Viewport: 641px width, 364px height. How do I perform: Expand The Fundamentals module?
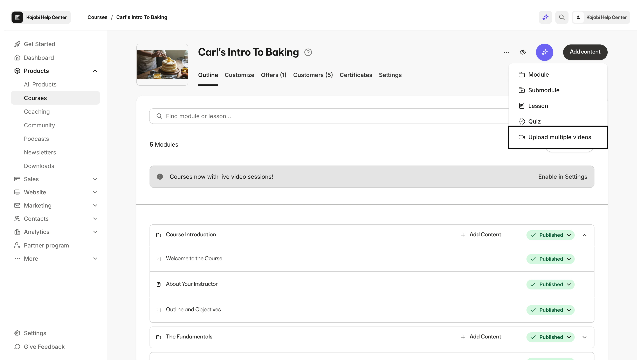(x=584, y=337)
